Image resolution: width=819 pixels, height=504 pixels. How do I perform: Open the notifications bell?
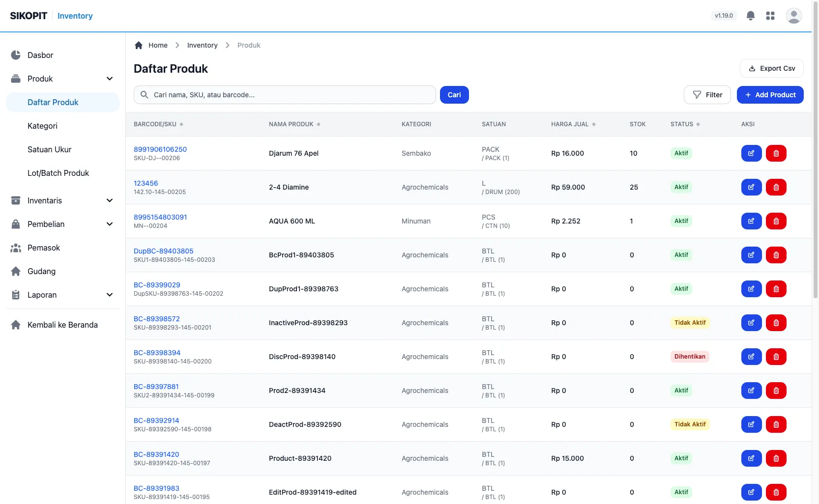(x=750, y=16)
